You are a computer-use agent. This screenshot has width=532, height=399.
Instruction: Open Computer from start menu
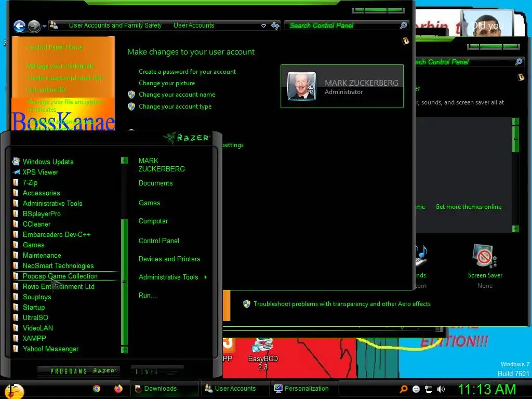(x=153, y=221)
